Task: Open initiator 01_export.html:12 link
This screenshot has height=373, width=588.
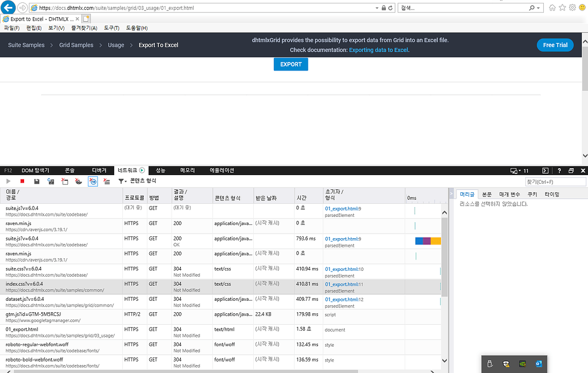Action: (x=344, y=300)
